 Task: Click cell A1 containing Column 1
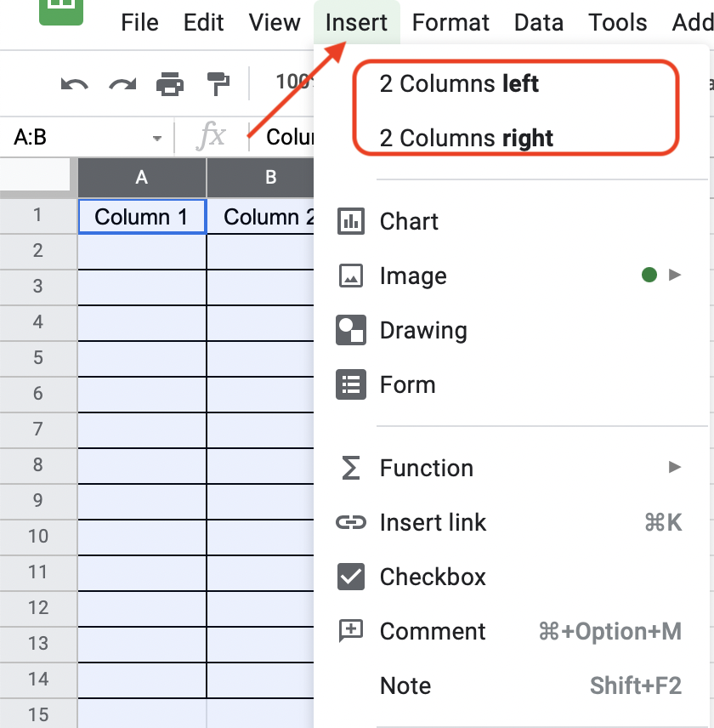tap(142, 216)
